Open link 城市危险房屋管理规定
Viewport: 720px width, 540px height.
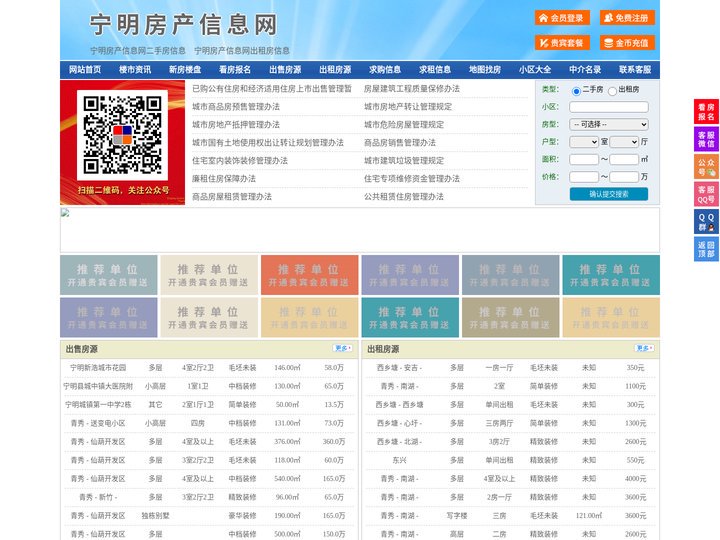click(x=404, y=124)
